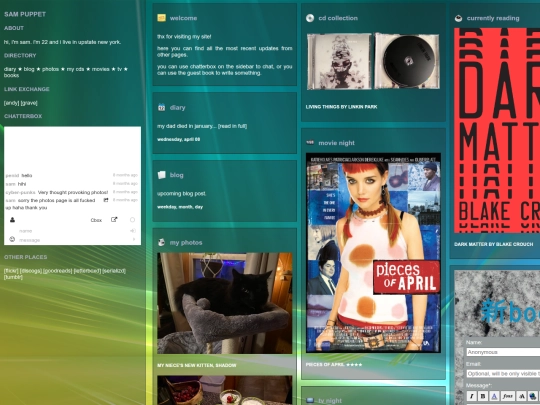
Task: Click the black kitten Shadow photo
Action: (x=225, y=303)
